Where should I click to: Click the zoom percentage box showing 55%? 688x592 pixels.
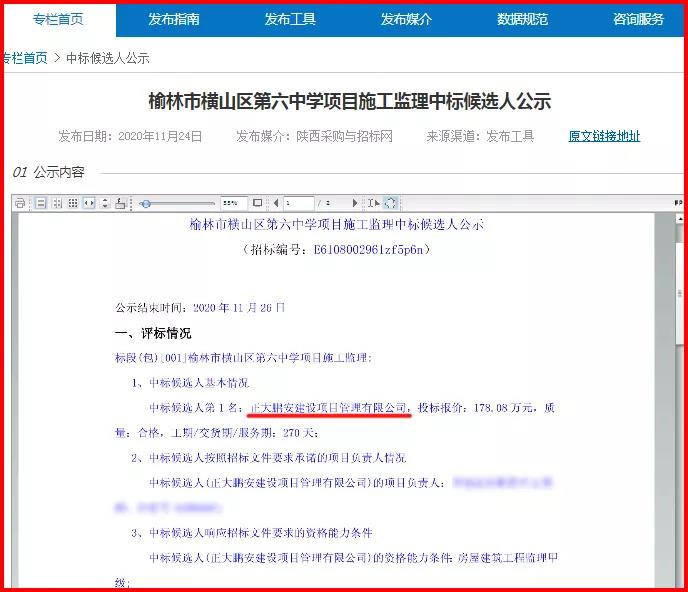coord(233,203)
